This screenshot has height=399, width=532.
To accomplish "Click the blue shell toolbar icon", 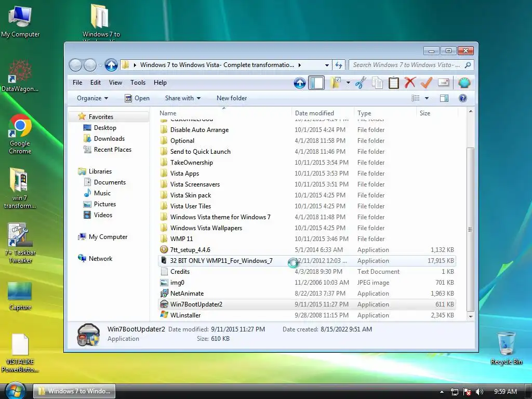I will pyautogui.click(x=464, y=83).
